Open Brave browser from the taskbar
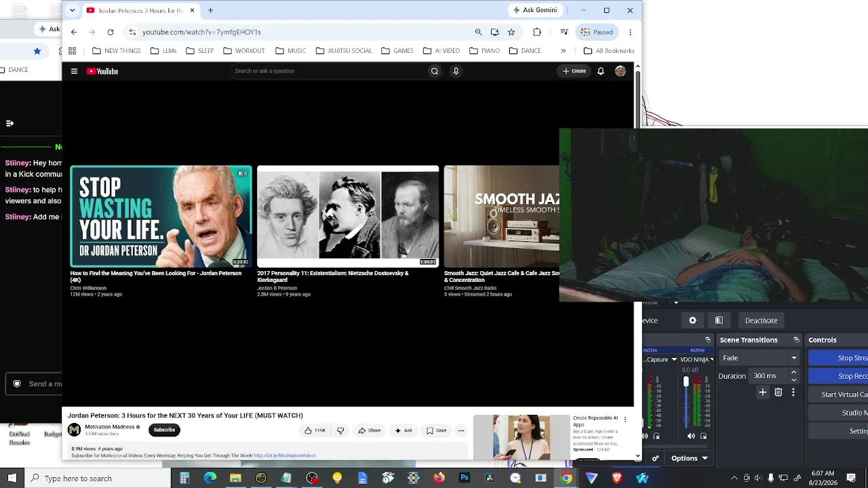This screenshot has width=868, height=488. click(617, 478)
